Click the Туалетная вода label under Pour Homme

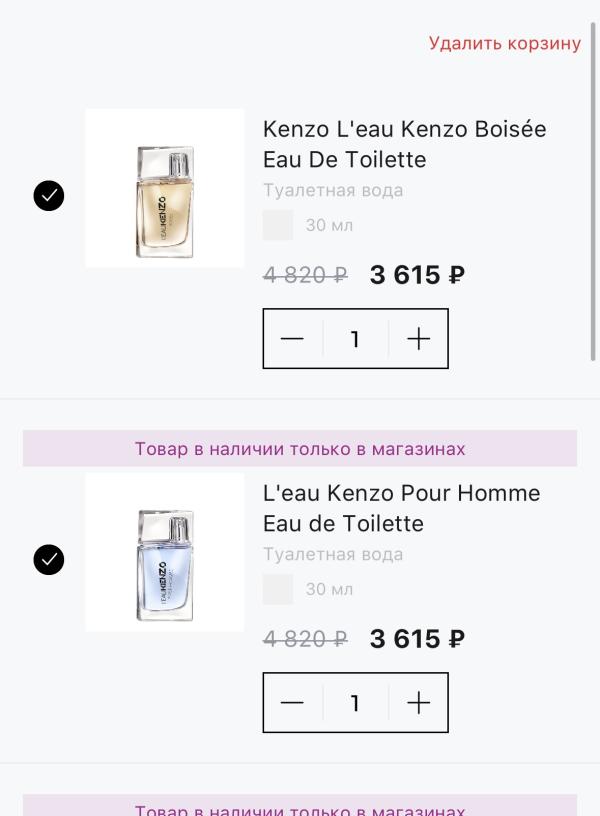(333, 554)
